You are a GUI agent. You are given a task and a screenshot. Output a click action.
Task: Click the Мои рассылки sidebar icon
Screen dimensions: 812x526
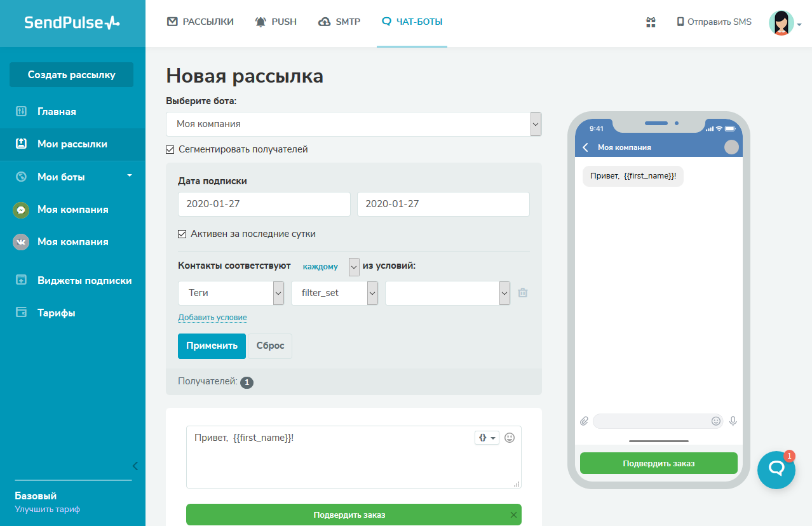point(21,144)
